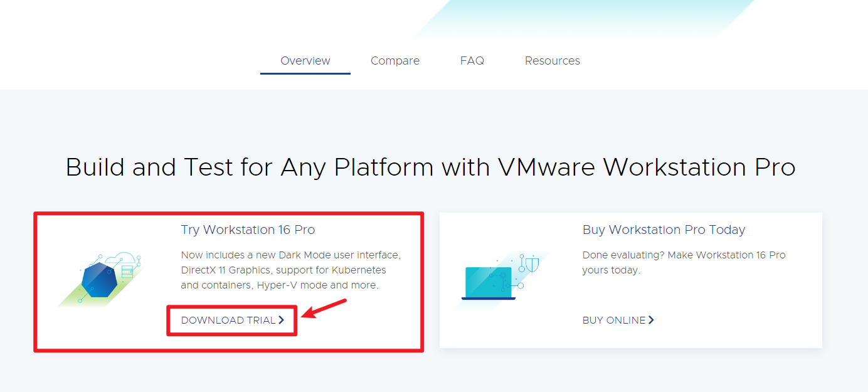The width and height of the screenshot is (868, 392).
Task: Switch to the Compare tab
Action: coord(395,60)
